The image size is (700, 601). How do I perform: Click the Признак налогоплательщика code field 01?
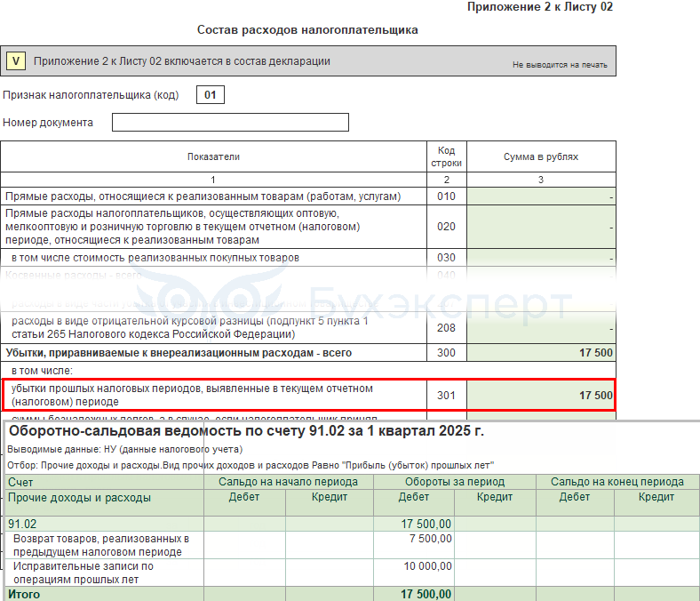211,95
